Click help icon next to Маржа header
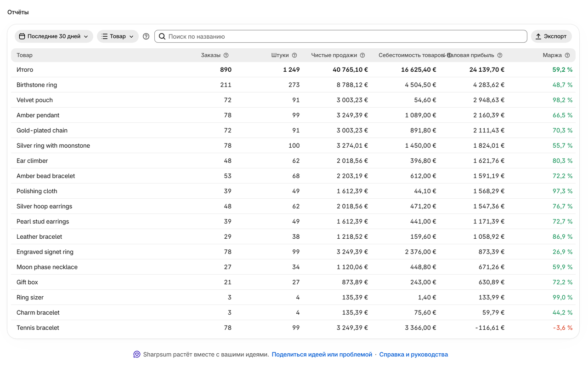The image size is (588, 368). tap(567, 55)
